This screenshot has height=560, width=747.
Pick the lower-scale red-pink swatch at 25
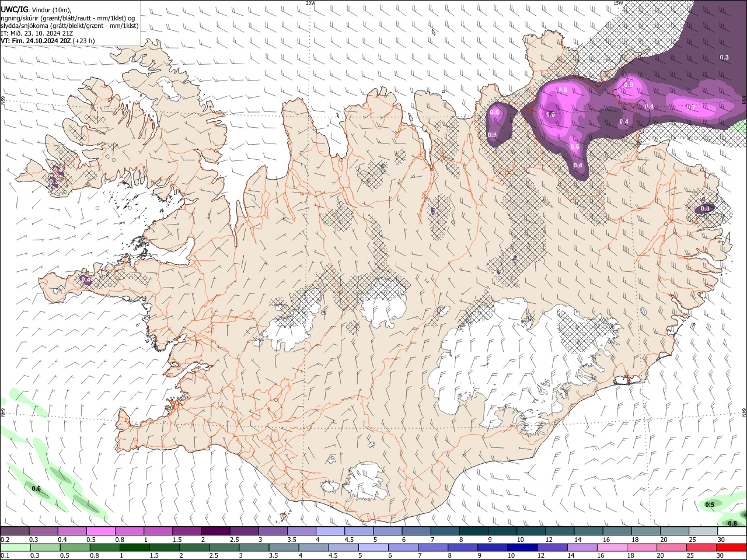(701, 548)
